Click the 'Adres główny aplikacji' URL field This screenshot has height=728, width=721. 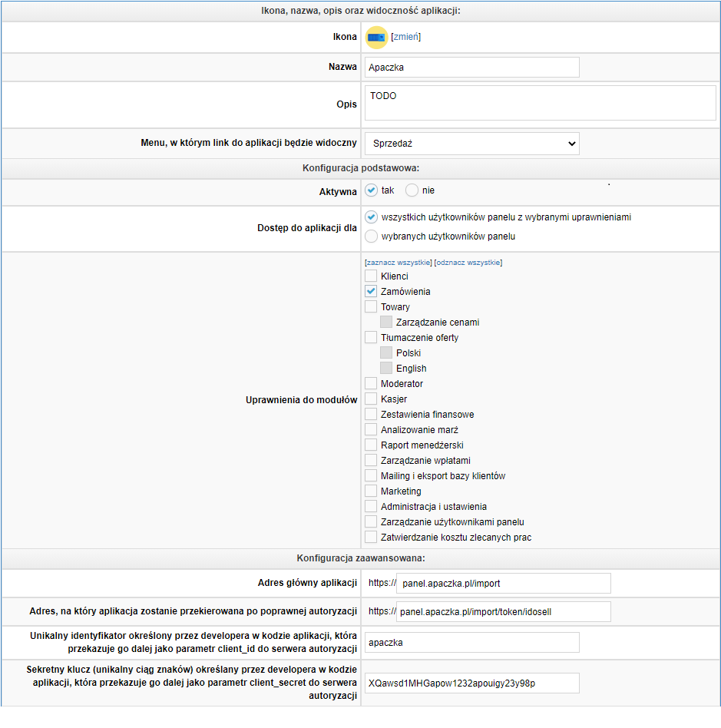(x=504, y=584)
